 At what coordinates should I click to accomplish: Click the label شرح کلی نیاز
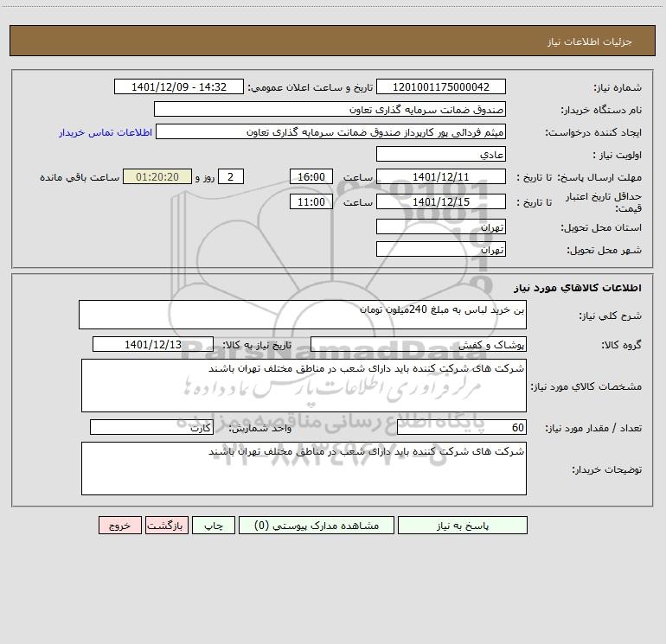pos(611,316)
